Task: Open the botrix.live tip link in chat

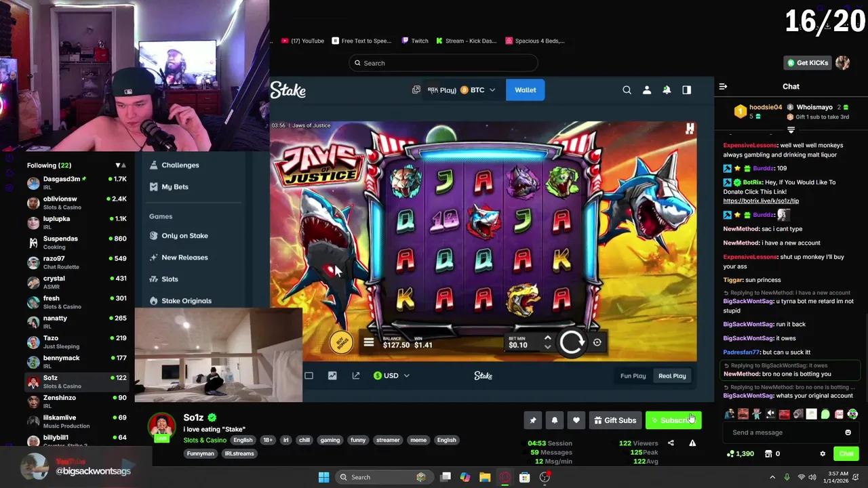Action: (x=761, y=201)
